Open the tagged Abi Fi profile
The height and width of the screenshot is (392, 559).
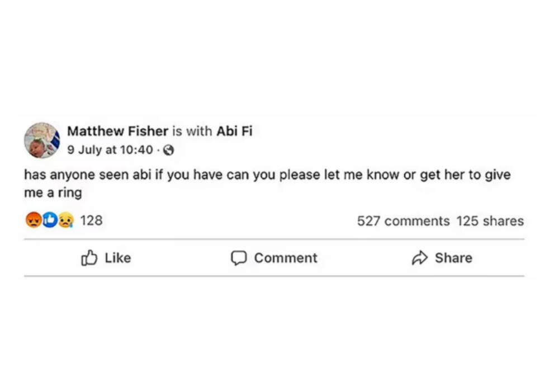click(x=234, y=131)
